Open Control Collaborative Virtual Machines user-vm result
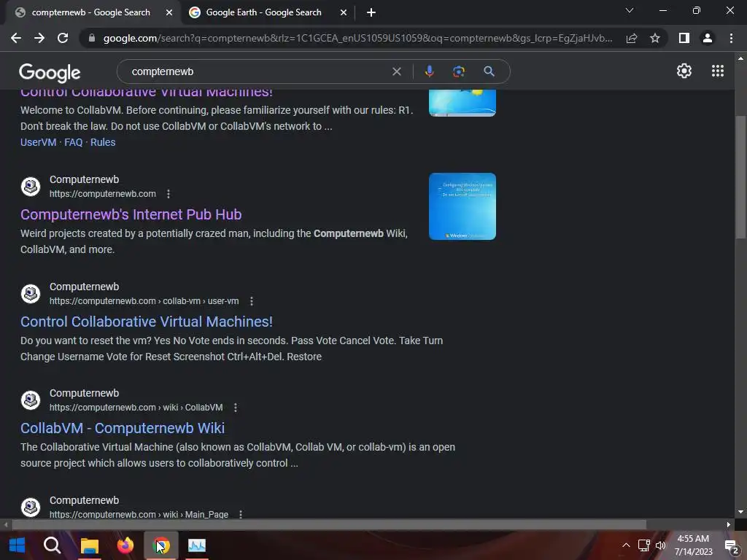The image size is (747, 560). 146,322
